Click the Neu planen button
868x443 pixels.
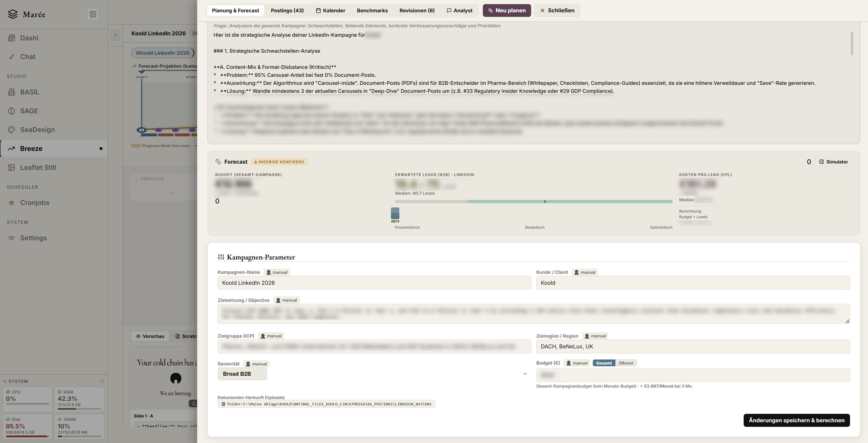tap(507, 10)
